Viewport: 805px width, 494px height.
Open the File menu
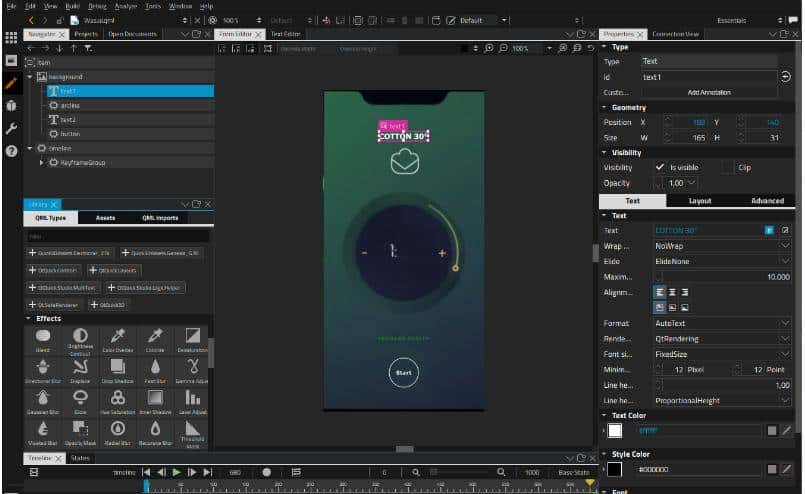click(11, 6)
